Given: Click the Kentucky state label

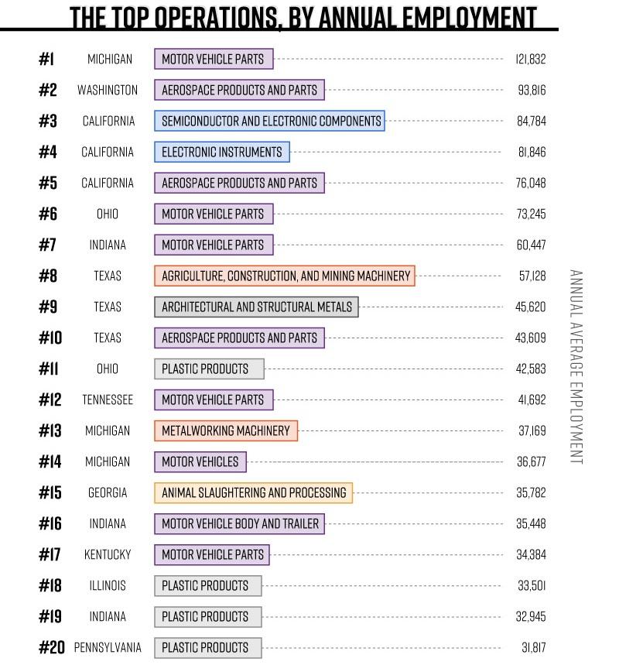Looking at the screenshot, I should point(108,554).
